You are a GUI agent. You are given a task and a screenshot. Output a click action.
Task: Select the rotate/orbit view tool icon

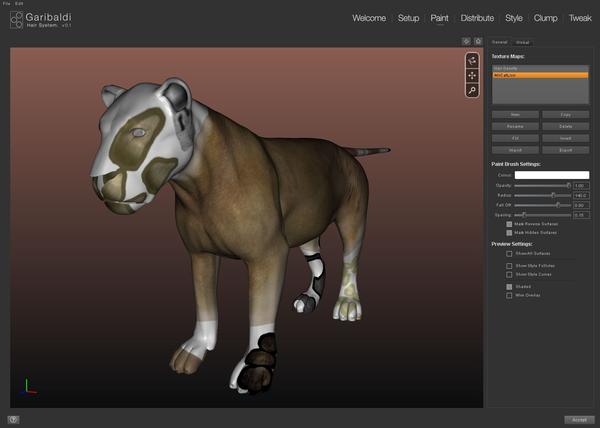coord(472,61)
